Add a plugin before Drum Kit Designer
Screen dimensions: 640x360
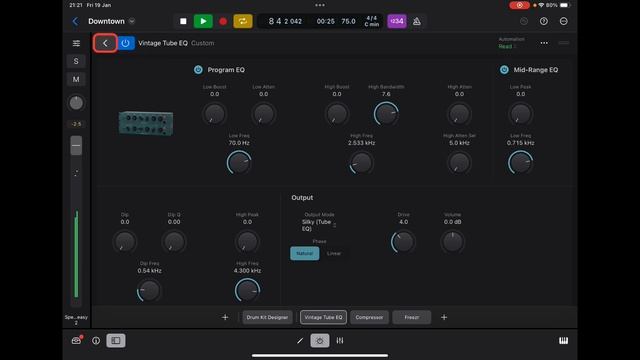coord(225,317)
